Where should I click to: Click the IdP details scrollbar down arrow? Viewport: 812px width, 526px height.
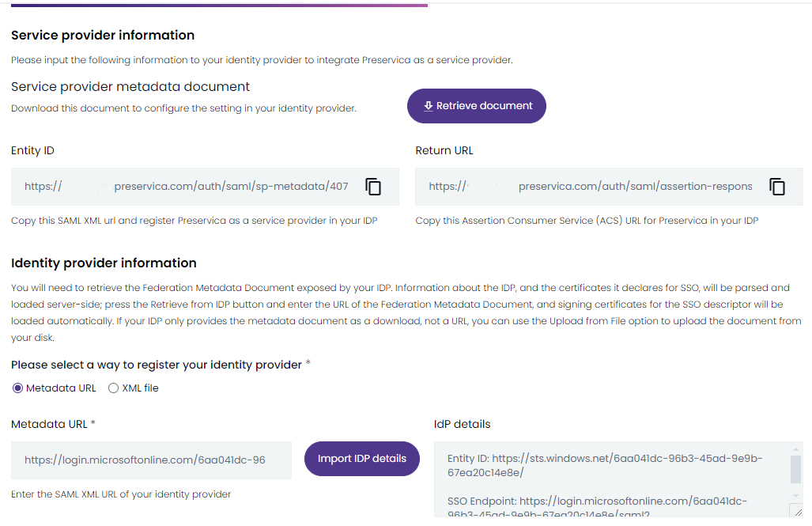pos(796,496)
